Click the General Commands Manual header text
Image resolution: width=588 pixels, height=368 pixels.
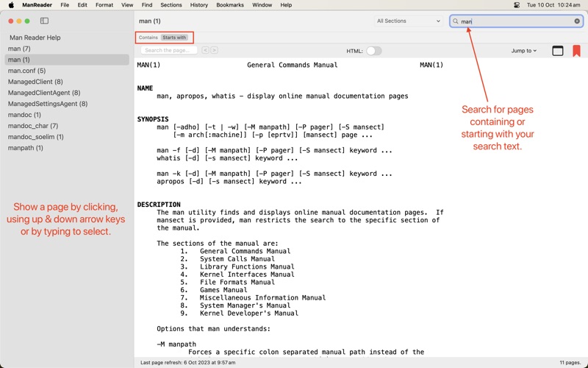pos(292,65)
